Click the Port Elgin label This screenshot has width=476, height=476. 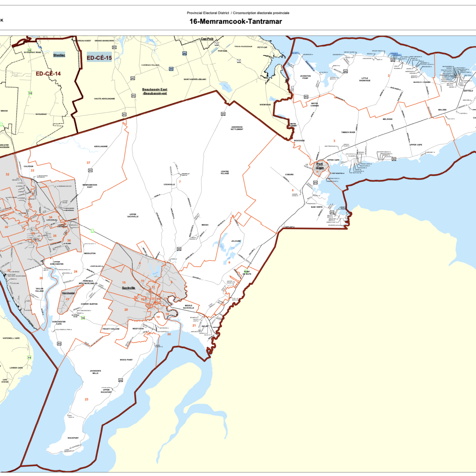[320, 166]
